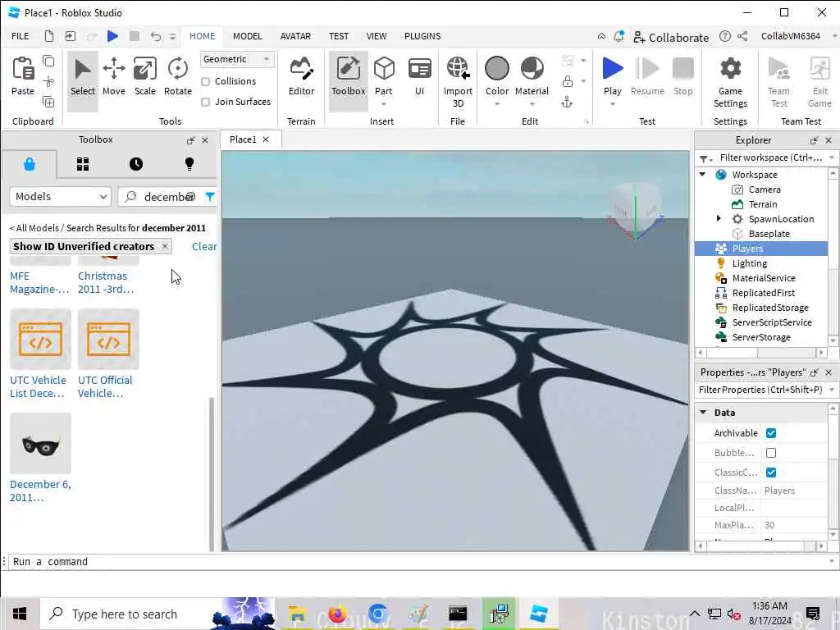The image size is (840, 630).
Task: Switch to the AVATAR ribbon tab
Action: [295, 36]
